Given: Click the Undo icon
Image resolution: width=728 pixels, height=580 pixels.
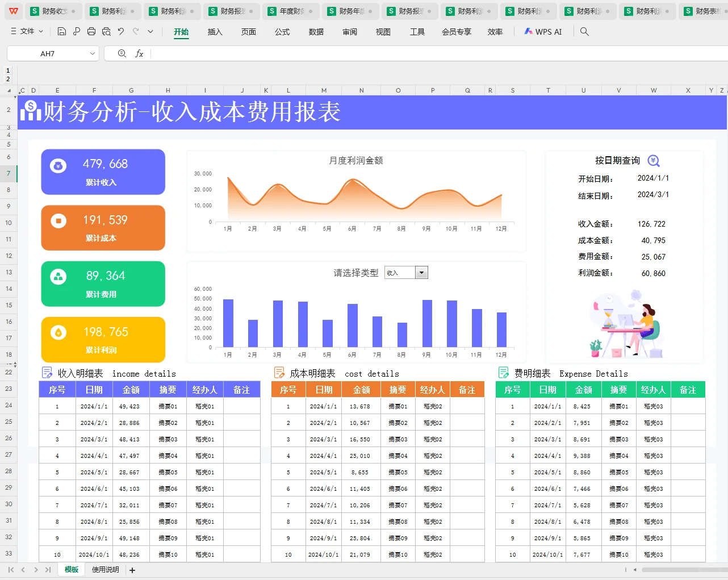Looking at the screenshot, I should [120, 32].
